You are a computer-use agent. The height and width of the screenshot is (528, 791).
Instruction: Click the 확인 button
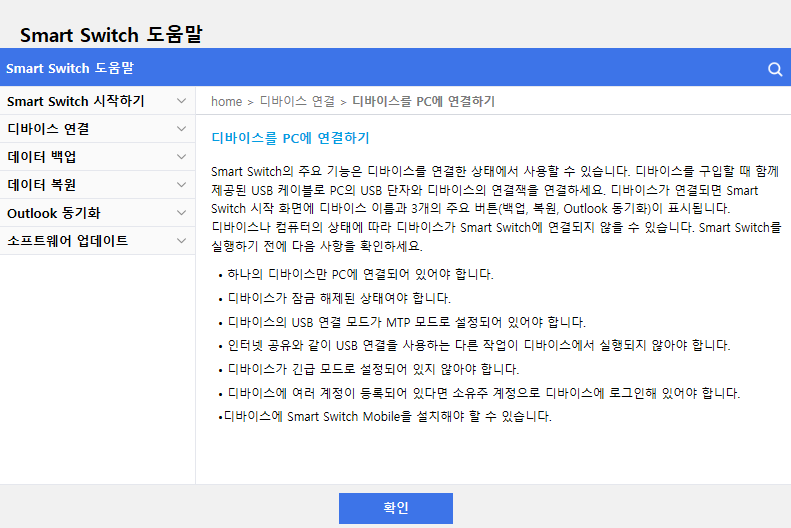(396, 508)
